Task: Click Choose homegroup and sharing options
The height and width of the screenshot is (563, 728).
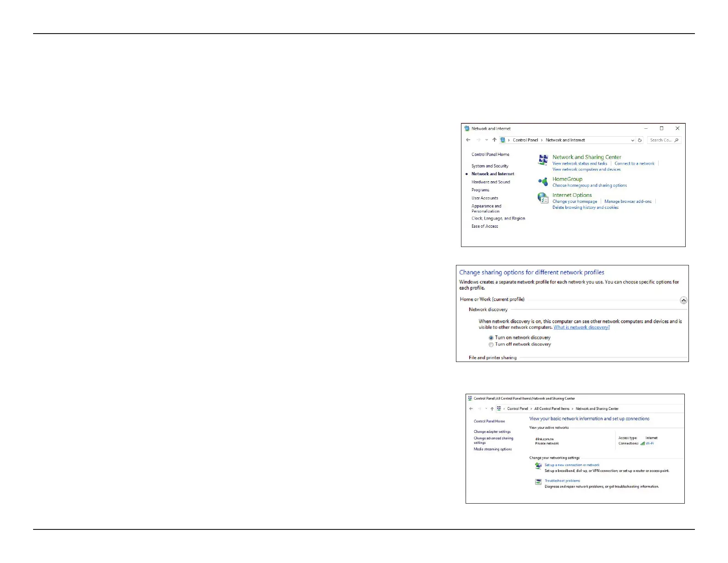Action: 590,186
